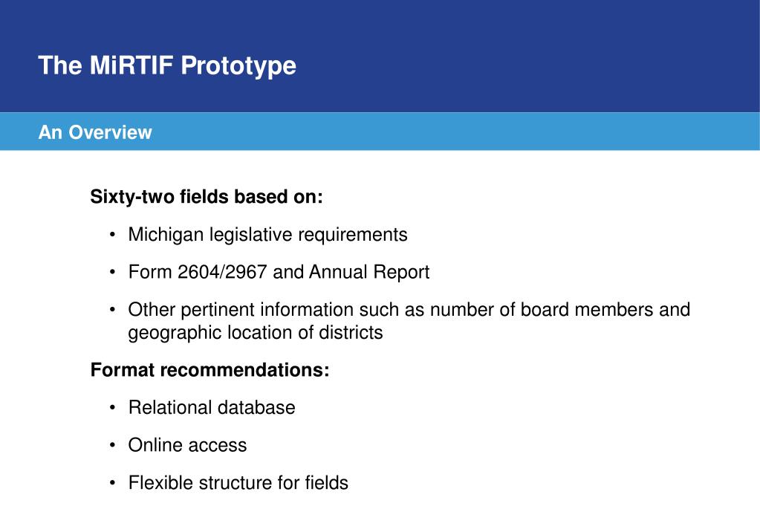
Task: Click the bullet dot before 'Flexible structure'
Action: pos(112,484)
